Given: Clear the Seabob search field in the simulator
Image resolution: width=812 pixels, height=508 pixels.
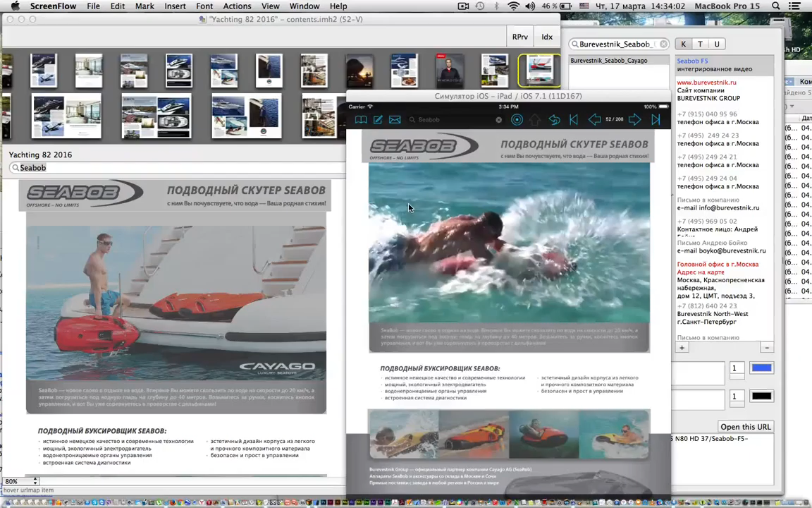Looking at the screenshot, I should [x=499, y=120].
